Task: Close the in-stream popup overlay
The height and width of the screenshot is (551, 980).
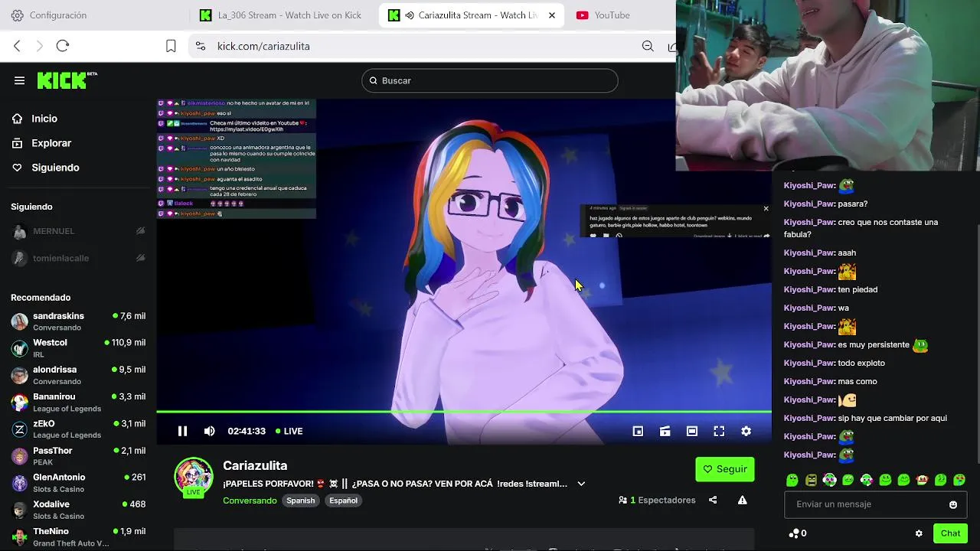Action: (x=766, y=208)
